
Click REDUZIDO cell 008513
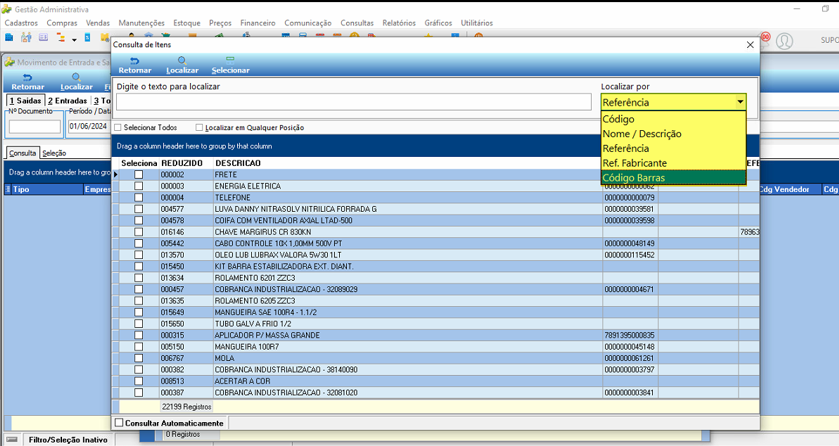point(186,381)
